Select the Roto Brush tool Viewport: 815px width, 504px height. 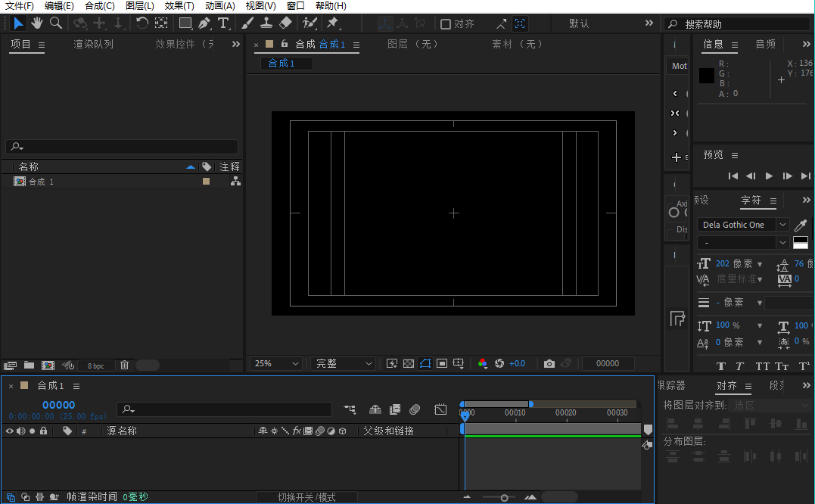pos(310,23)
